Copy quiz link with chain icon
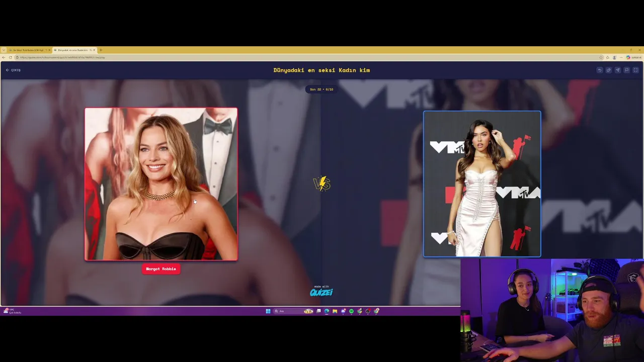 [608, 70]
